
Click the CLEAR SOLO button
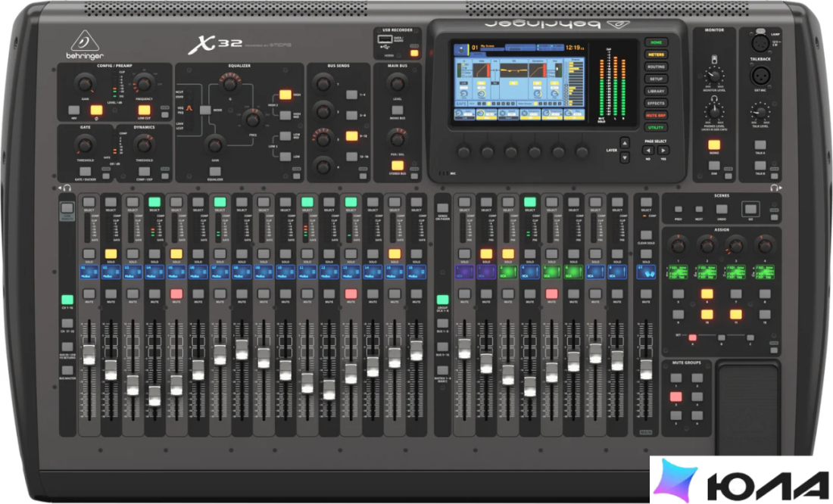point(646,235)
